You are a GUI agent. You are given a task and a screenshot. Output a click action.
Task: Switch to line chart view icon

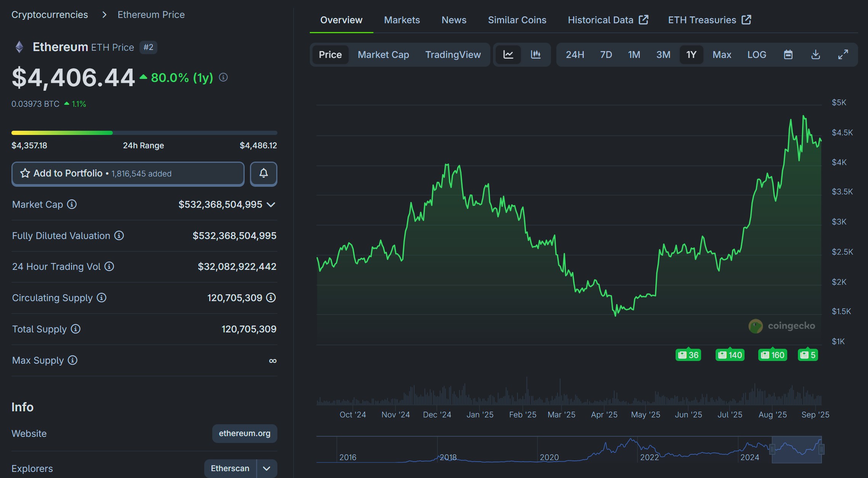(508, 55)
